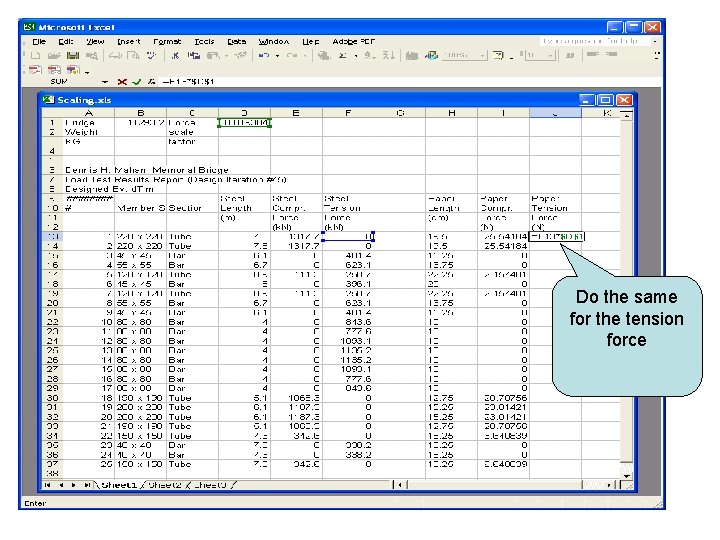
Task: Click the Insert Hyperlink toolbar icon
Action: pos(324,56)
